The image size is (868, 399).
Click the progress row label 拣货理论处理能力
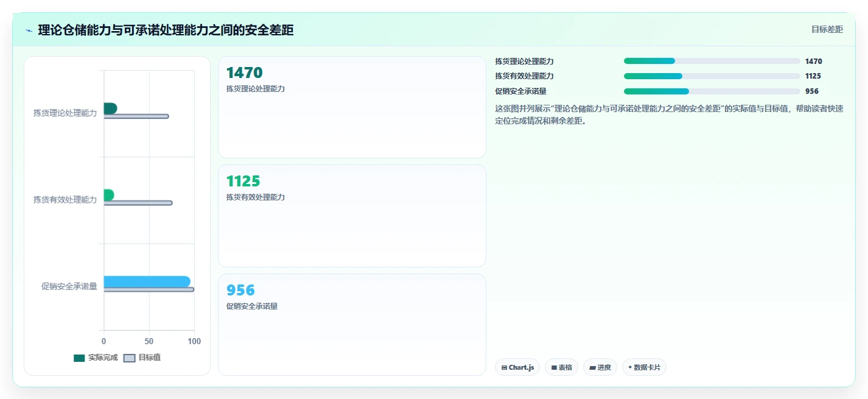point(525,61)
